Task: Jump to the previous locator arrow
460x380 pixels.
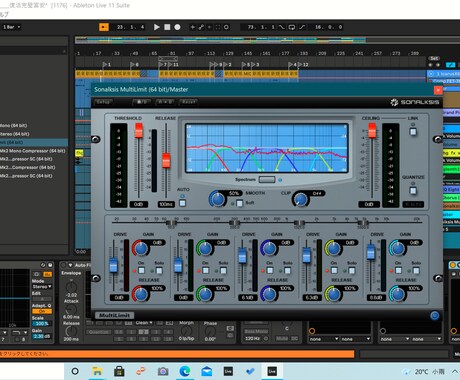Action: pyautogui.click(x=431, y=65)
